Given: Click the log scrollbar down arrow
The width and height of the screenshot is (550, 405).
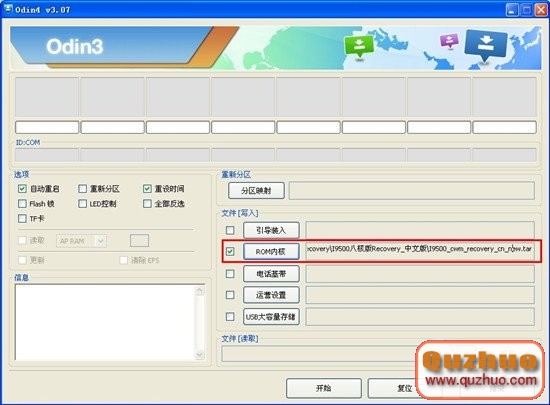Looking at the screenshot, I should point(200,355).
